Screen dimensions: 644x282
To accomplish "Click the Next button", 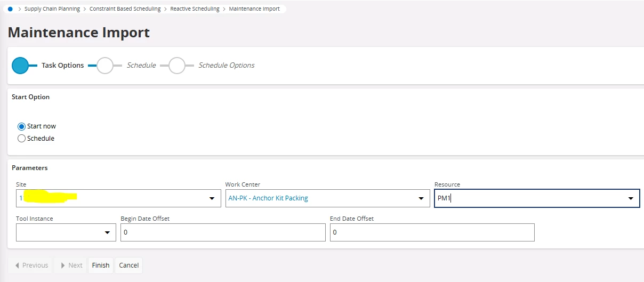I will 71,265.
